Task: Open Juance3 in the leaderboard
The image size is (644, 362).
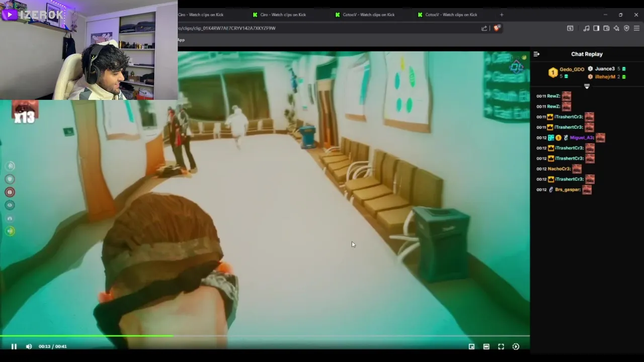Action: tap(605, 69)
